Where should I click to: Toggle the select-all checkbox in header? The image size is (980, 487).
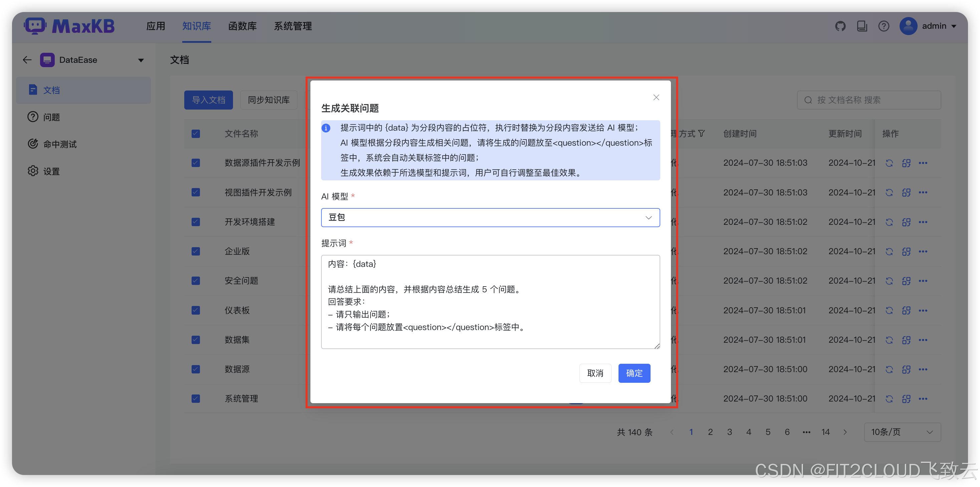click(196, 134)
